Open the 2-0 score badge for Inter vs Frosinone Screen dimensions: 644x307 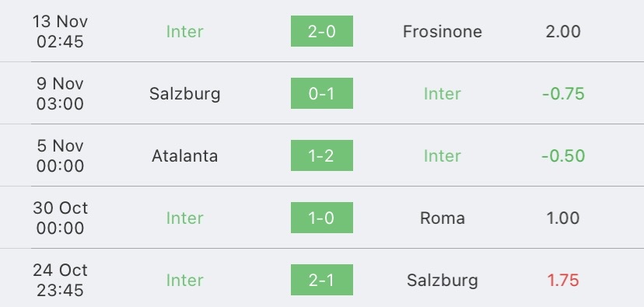click(x=321, y=31)
